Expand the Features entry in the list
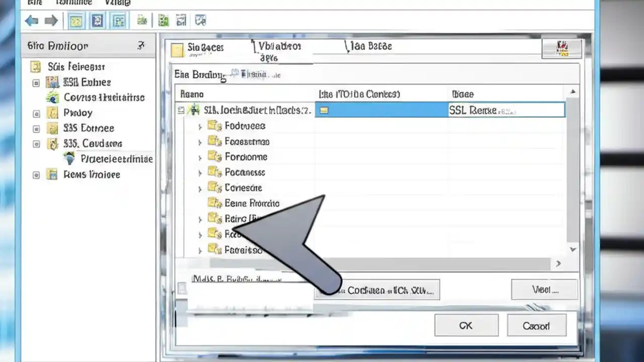The image size is (644, 362). (200, 126)
